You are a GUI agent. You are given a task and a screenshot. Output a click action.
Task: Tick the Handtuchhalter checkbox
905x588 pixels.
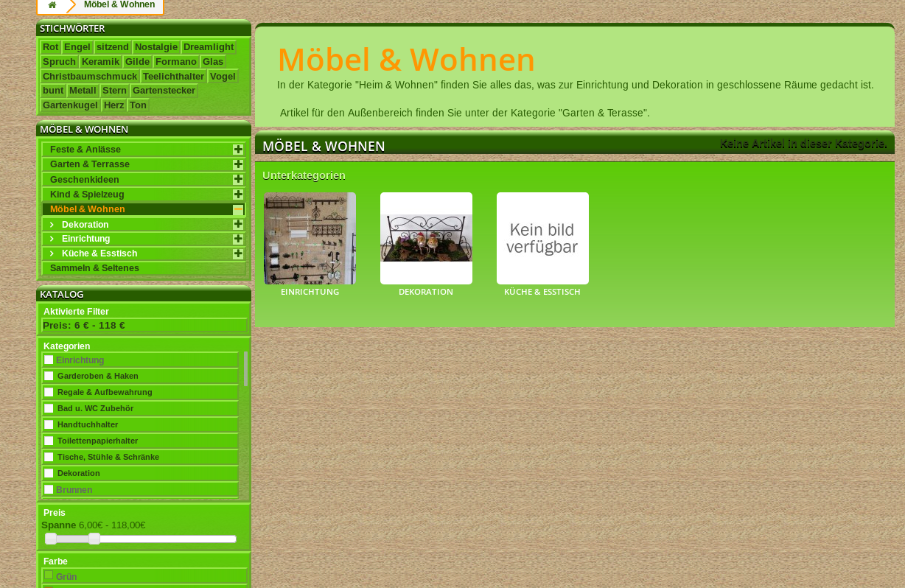point(49,424)
